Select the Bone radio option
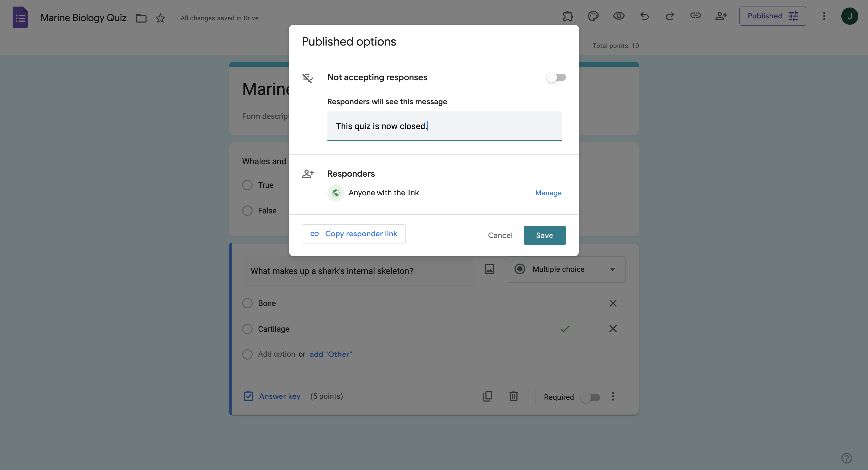The height and width of the screenshot is (470, 868). (x=247, y=303)
